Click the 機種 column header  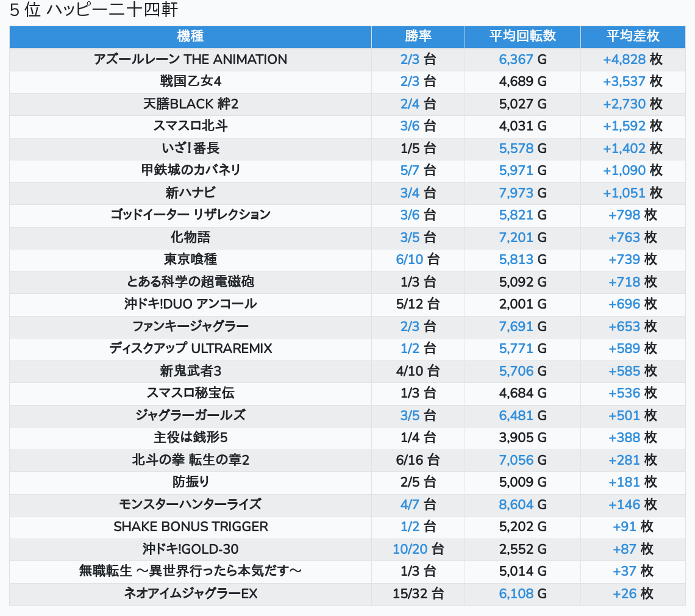coord(190,37)
